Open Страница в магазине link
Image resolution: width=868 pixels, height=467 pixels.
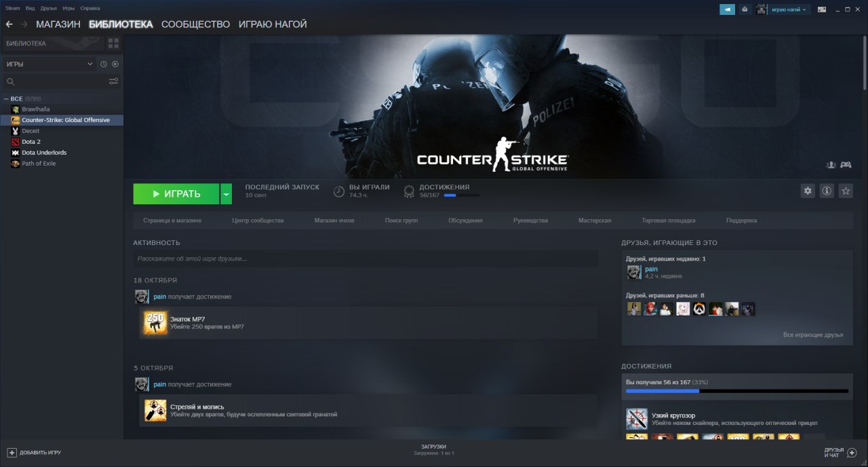pos(172,221)
